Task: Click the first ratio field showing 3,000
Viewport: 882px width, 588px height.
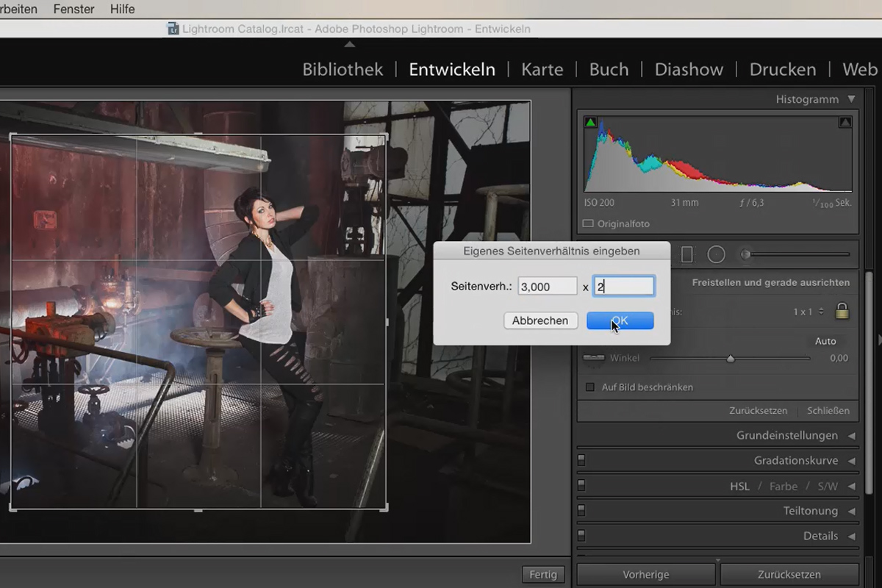Action: click(x=547, y=287)
